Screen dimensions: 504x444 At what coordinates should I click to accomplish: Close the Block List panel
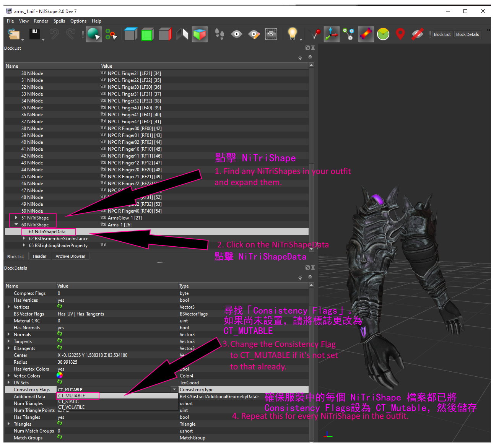click(313, 48)
